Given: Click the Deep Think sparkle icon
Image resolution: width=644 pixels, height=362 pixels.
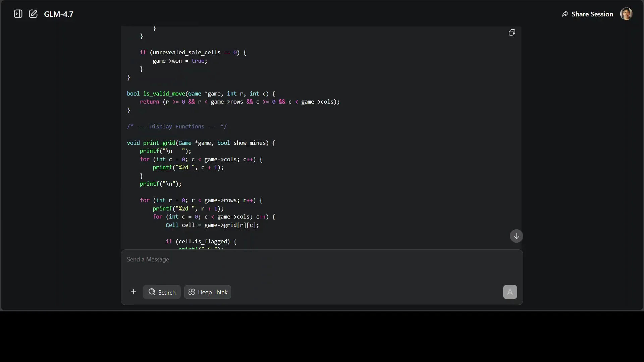Looking at the screenshot, I should (x=191, y=292).
